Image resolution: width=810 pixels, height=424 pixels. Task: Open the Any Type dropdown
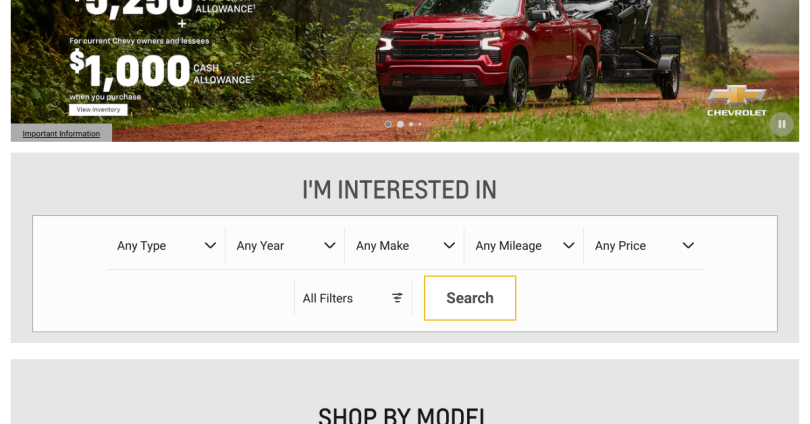(166, 246)
